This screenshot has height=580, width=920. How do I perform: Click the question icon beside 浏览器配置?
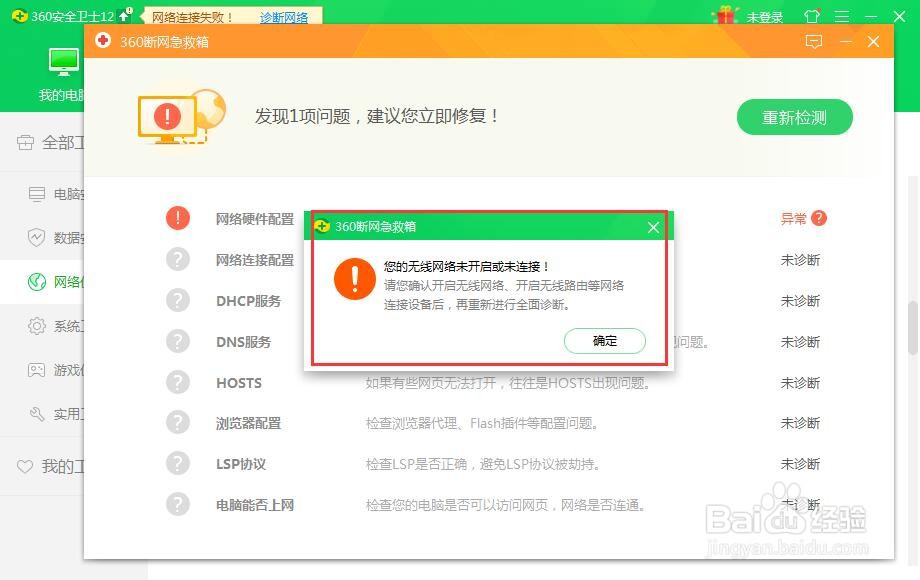178,422
